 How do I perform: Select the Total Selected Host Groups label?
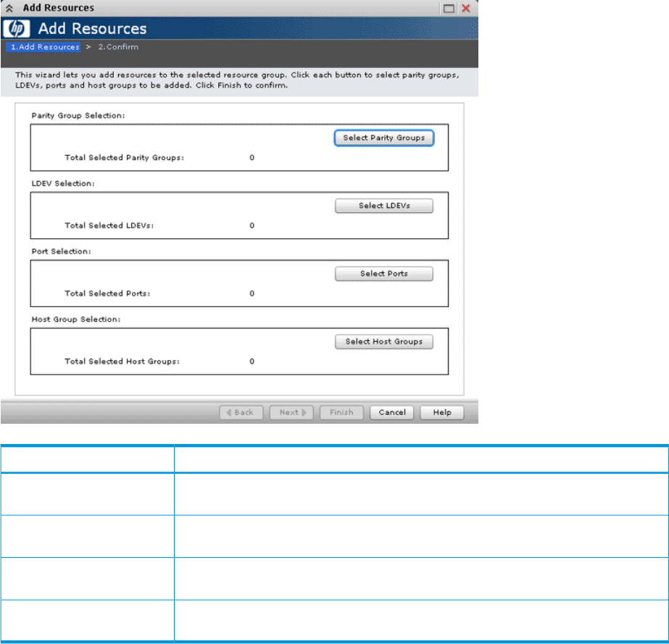pyautogui.click(x=122, y=361)
